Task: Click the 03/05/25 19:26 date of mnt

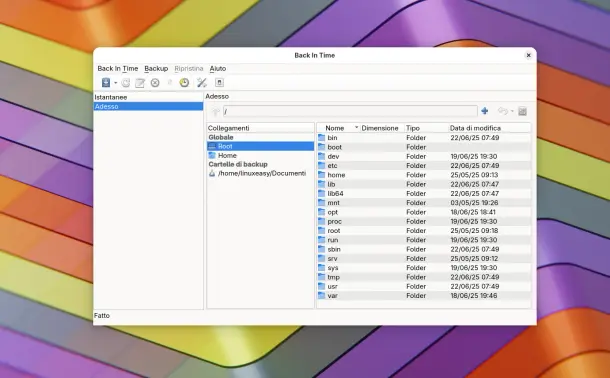Action: point(474,203)
